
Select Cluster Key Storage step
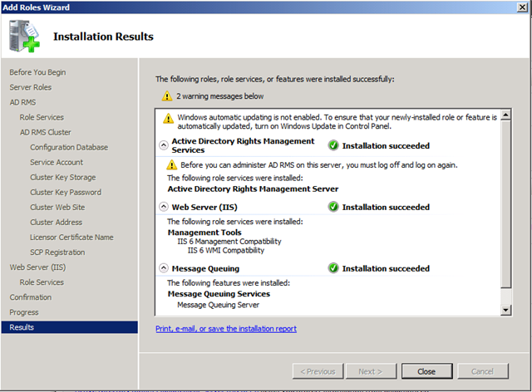[63, 177]
